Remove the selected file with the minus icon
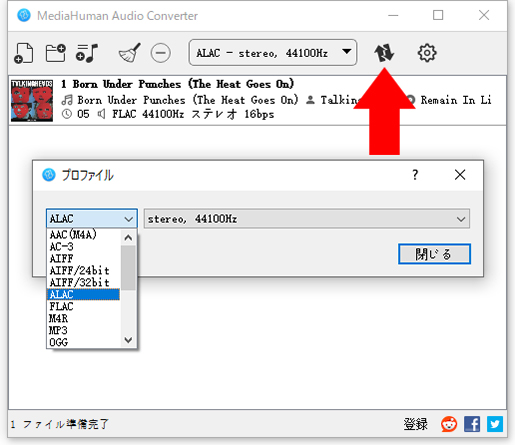This screenshot has height=445, width=515. click(161, 53)
